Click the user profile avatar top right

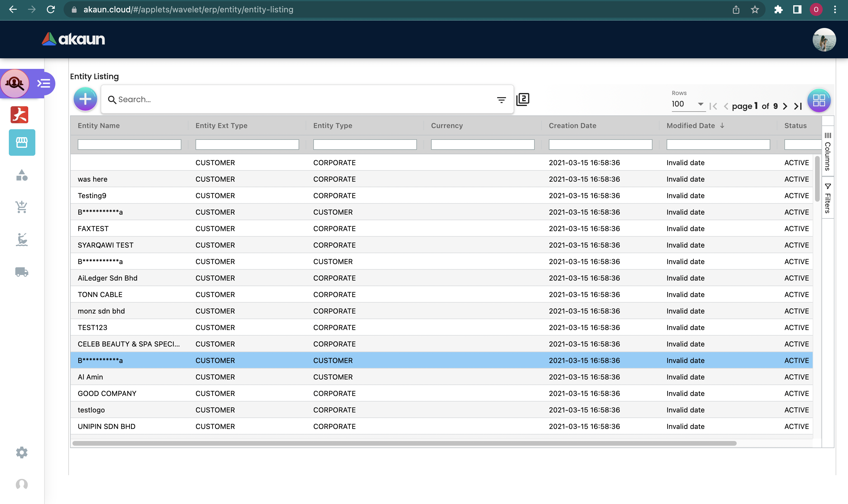(x=824, y=40)
